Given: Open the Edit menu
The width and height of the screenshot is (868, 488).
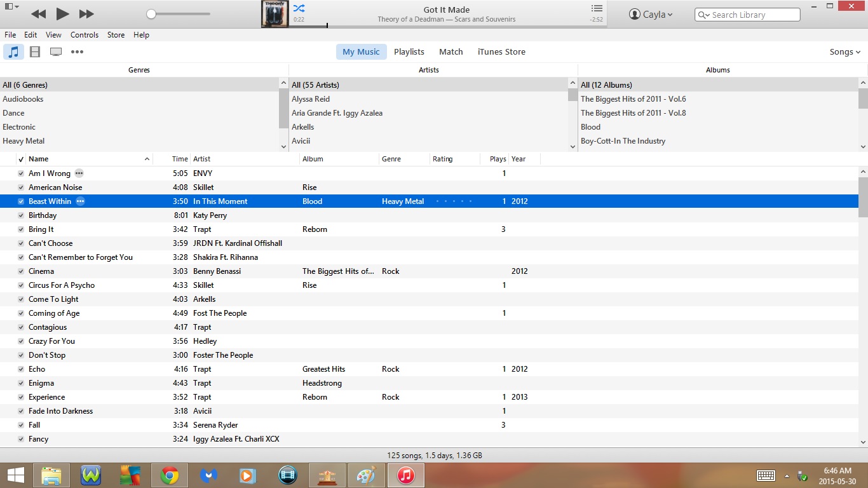Looking at the screenshot, I should 31,35.
